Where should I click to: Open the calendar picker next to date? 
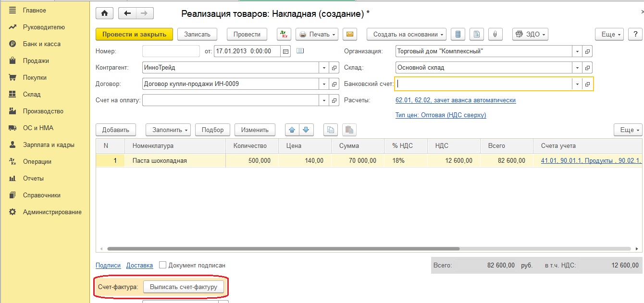285,51
